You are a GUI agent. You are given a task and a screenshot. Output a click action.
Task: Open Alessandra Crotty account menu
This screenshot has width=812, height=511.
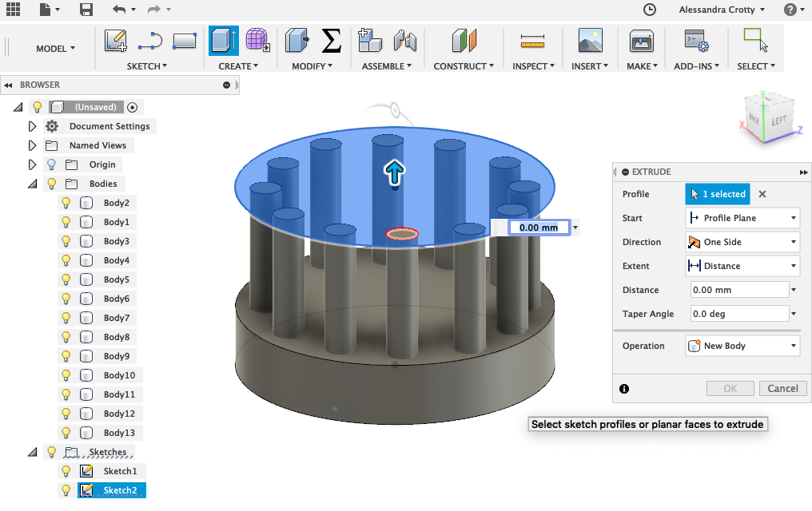(722, 10)
